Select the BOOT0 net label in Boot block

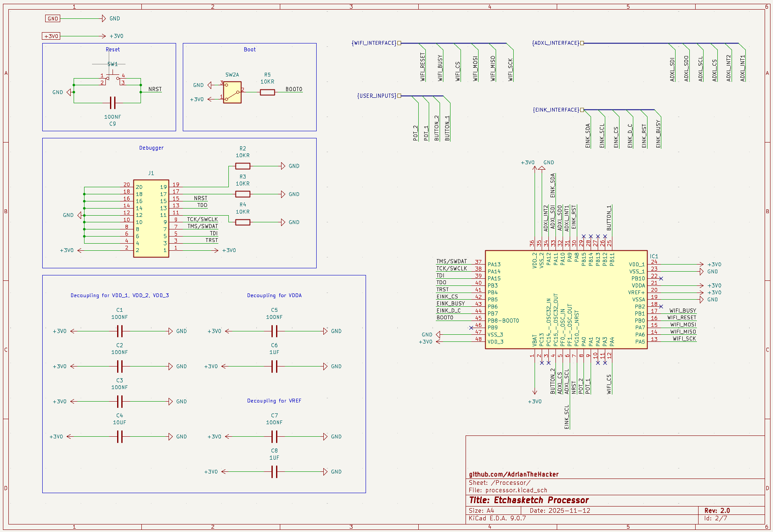pyautogui.click(x=294, y=89)
